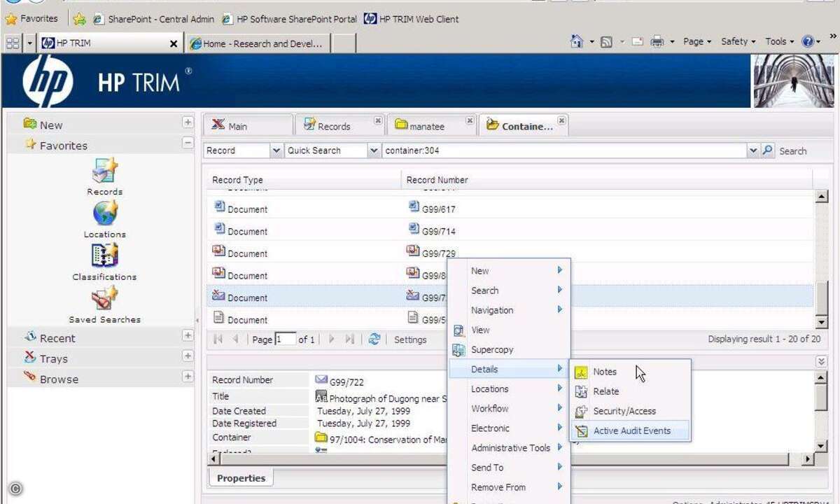Open HP Software SharePoint Portal link
Viewport: 840px width, 504px height.
[x=289, y=20]
